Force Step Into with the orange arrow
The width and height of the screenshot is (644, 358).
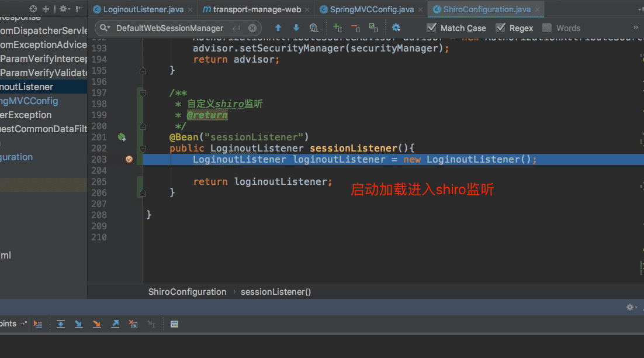(x=96, y=323)
